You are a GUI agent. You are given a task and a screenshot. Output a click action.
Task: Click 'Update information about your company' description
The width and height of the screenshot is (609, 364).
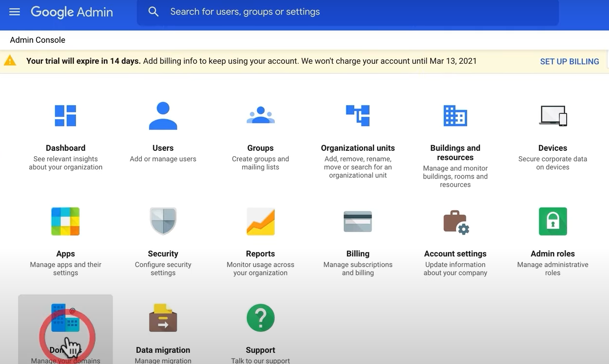coord(455,269)
